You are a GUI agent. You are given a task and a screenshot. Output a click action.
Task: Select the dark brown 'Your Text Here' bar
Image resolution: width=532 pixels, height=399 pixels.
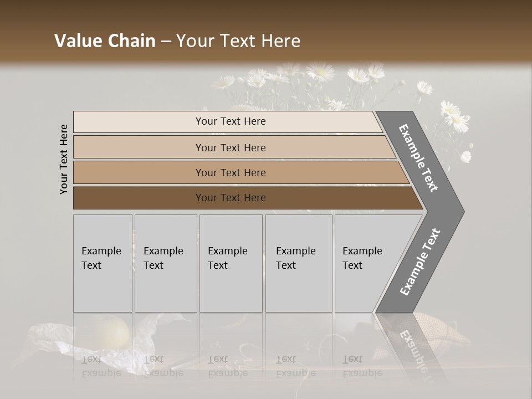[x=248, y=198]
